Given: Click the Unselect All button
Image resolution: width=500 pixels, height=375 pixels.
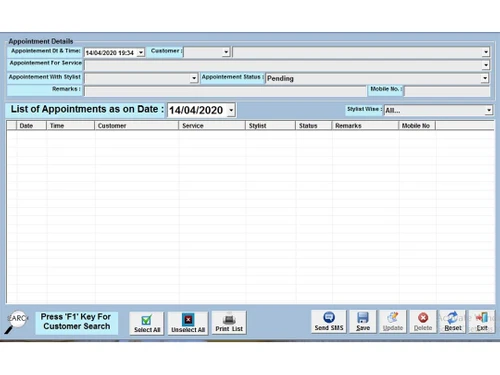Looking at the screenshot, I should (188, 323).
